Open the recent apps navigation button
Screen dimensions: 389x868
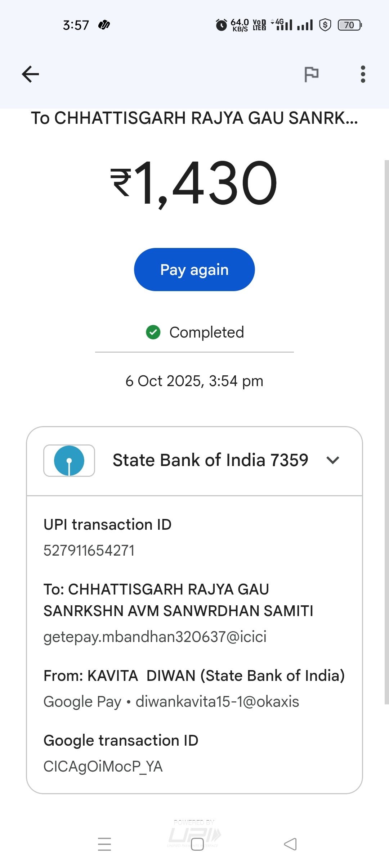tap(104, 844)
